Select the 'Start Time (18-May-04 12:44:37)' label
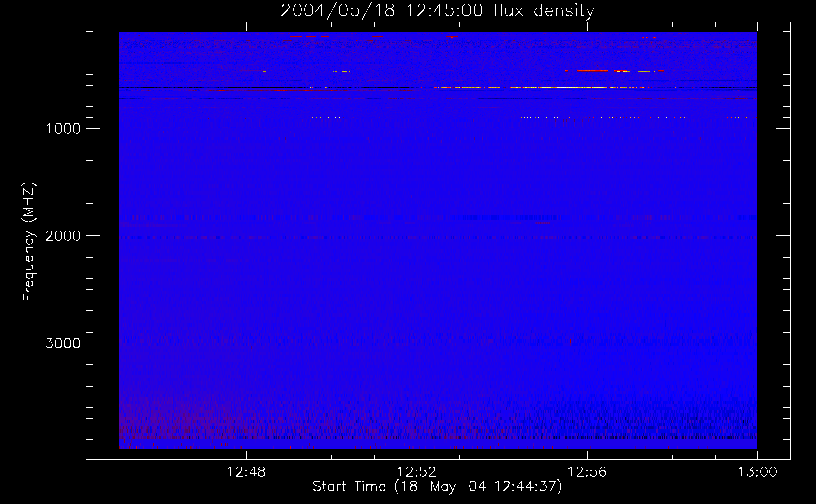 (x=437, y=487)
